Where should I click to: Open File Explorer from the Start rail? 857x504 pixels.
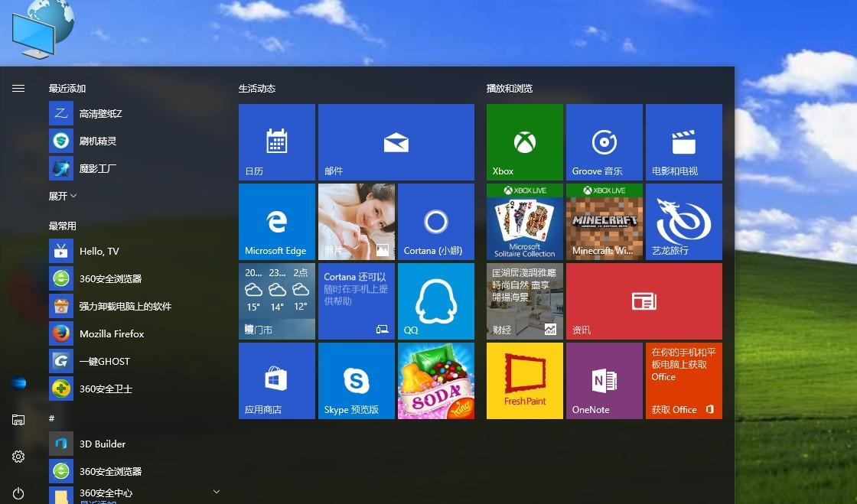pyautogui.click(x=18, y=420)
